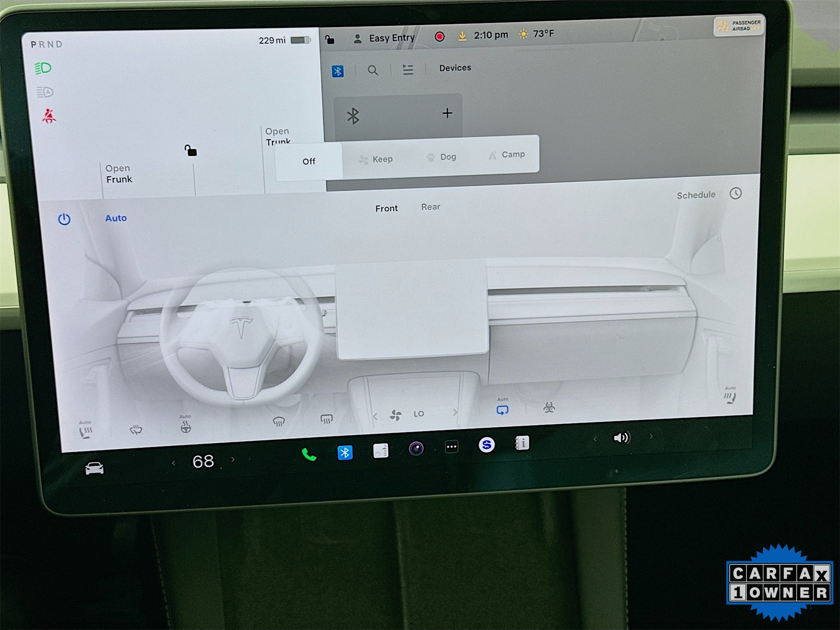
Task: Switch to the Rear climate tab
Action: (x=430, y=207)
